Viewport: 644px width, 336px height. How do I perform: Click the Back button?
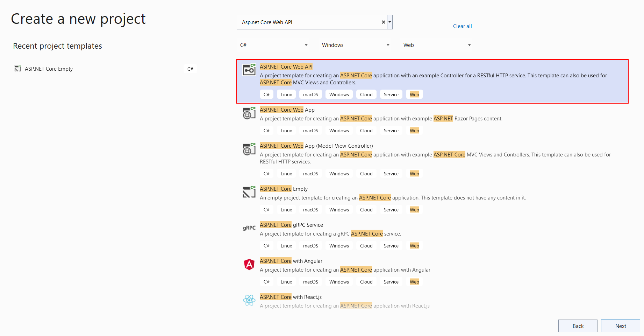pyautogui.click(x=578, y=326)
